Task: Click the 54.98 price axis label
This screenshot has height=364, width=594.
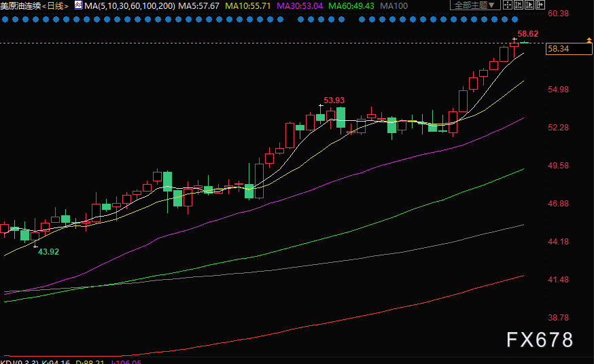Action: tap(559, 90)
